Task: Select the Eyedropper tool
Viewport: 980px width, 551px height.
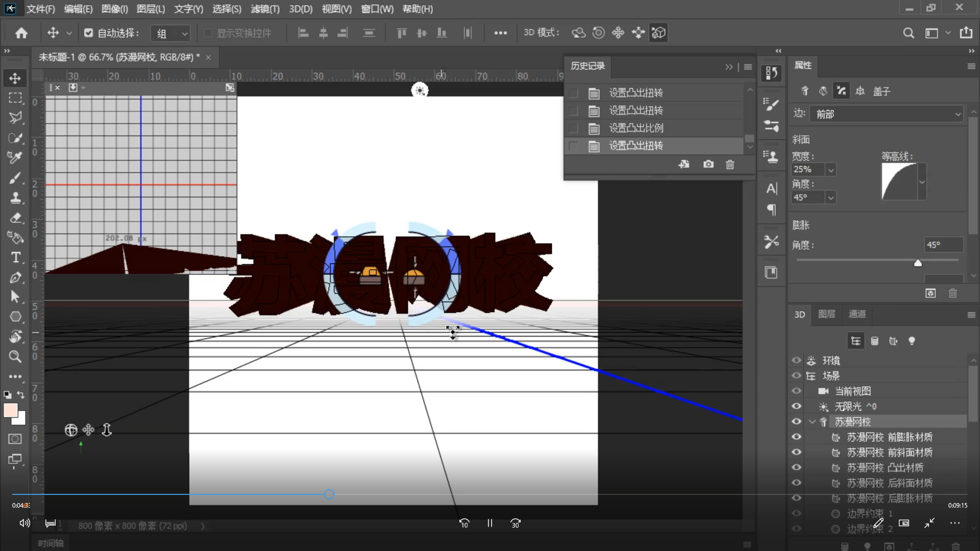Action: [15, 158]
